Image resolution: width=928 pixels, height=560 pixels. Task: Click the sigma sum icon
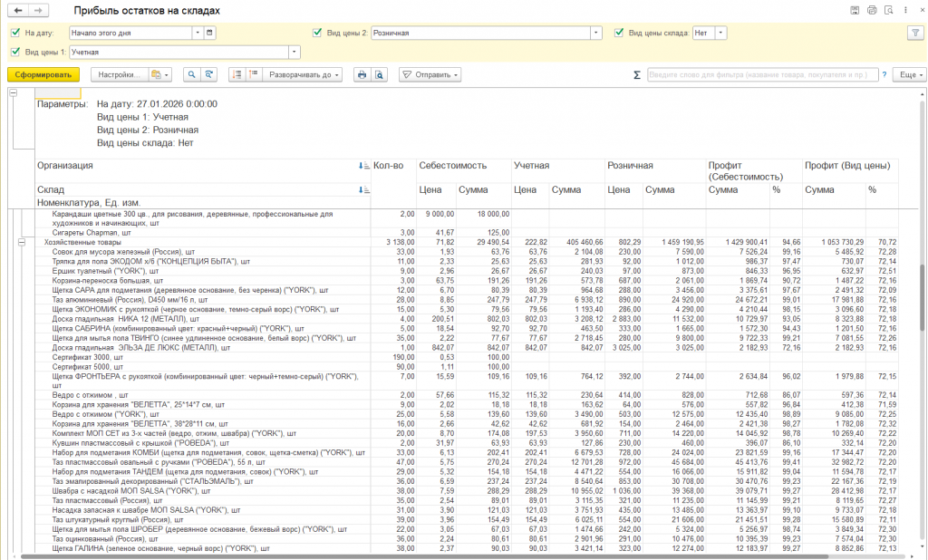coord(636,74)
